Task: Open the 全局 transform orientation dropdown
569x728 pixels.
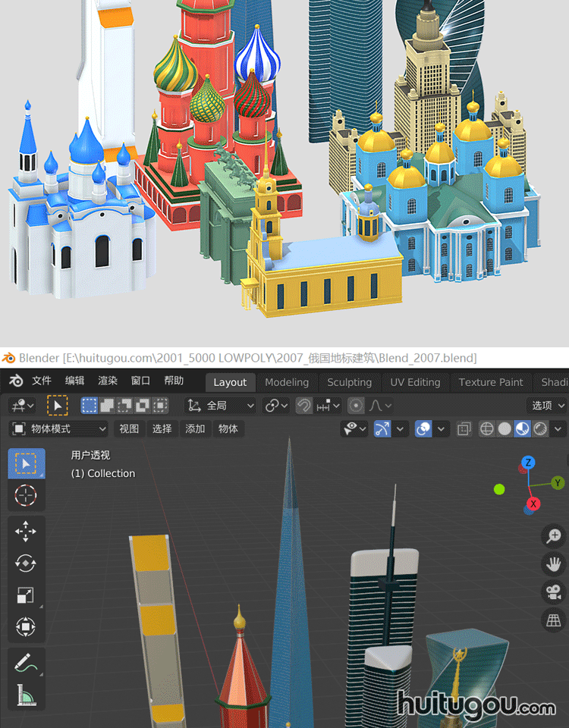Action: click(x=221, y=406)
